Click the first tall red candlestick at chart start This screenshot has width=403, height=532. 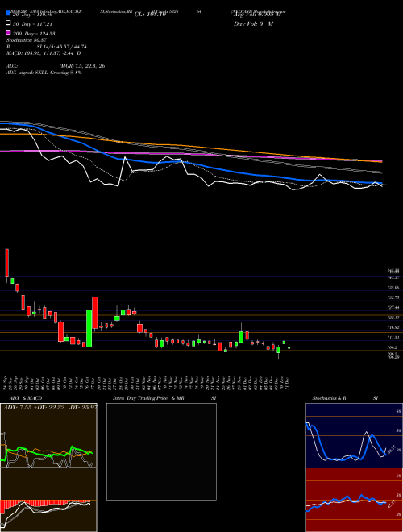point(6,264)
